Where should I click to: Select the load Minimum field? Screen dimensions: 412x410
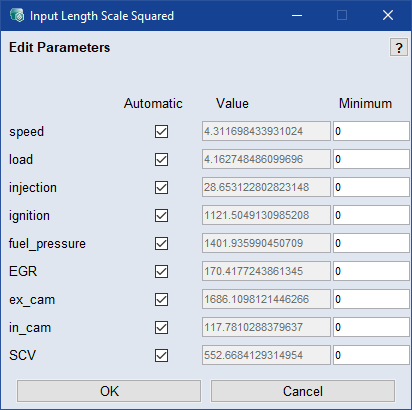tap(371, 159)
